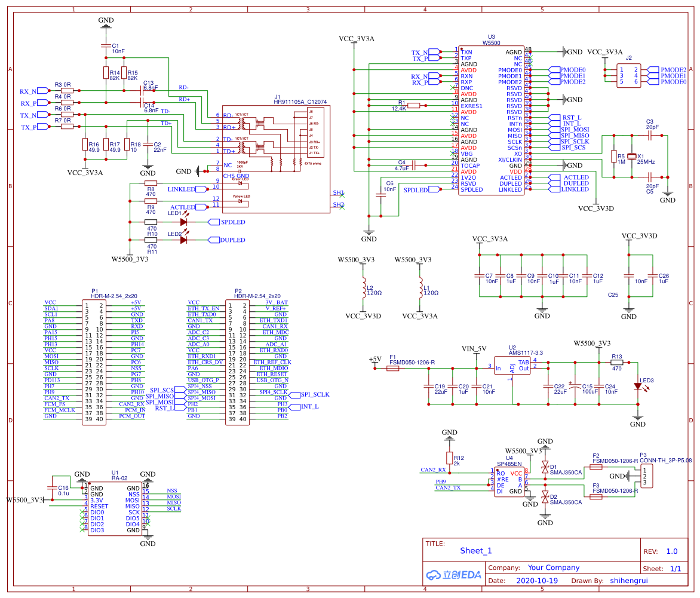The width and height of the screenshot is (700, 598).
Task: Select the LED2 diode symbol
Action: 183,240
